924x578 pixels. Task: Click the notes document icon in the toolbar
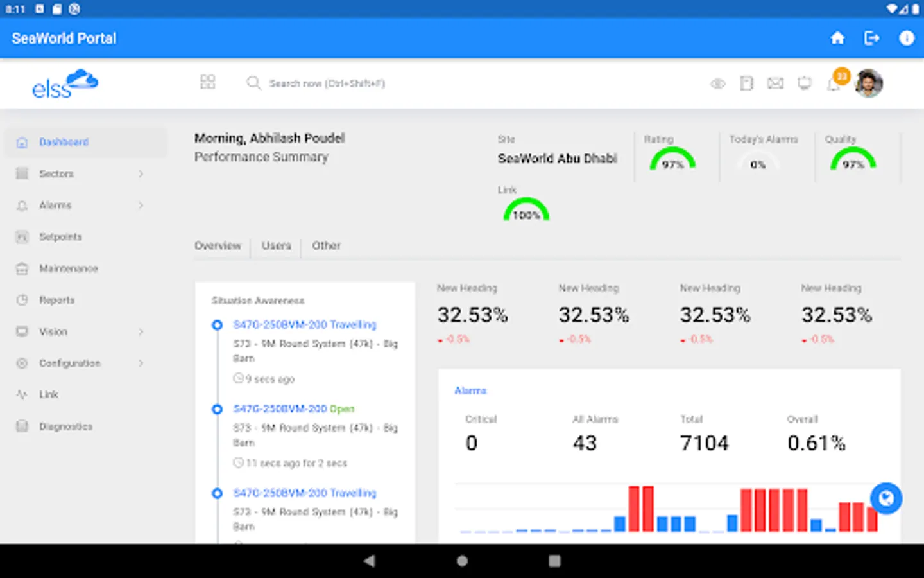point(746,83)
